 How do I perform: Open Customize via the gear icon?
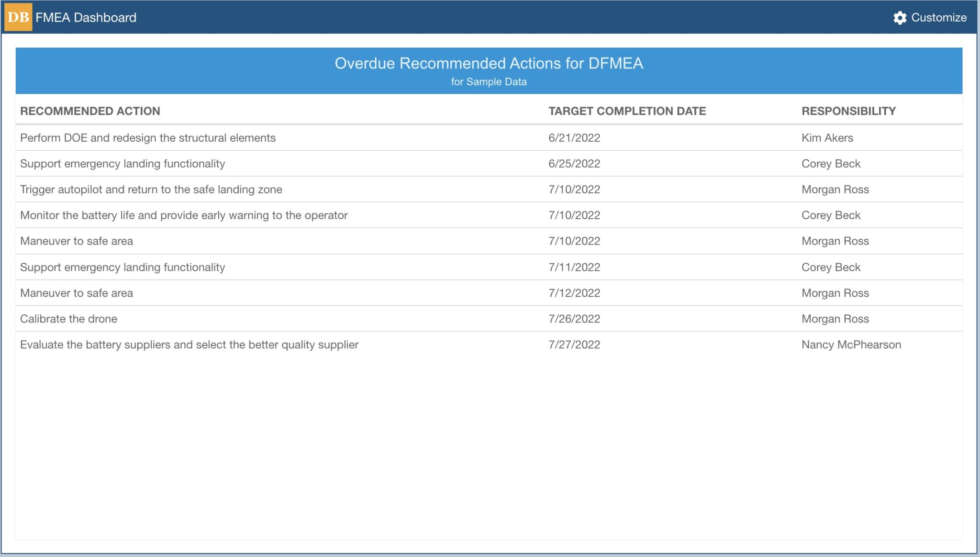(900, 18)
